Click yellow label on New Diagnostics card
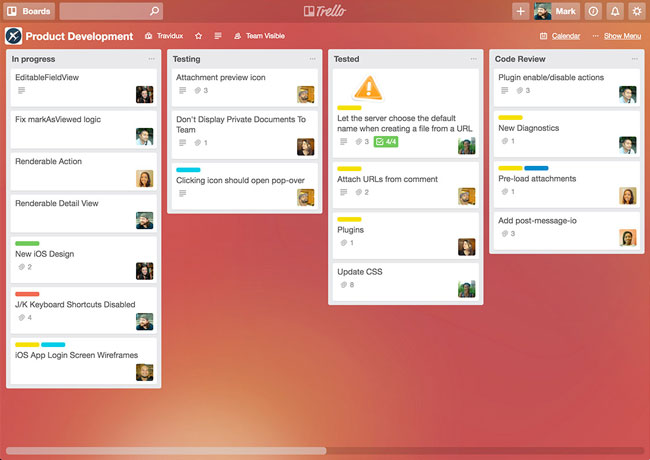Image resolution: width=650 pixels, height=460 pixels. pos(510,117)
